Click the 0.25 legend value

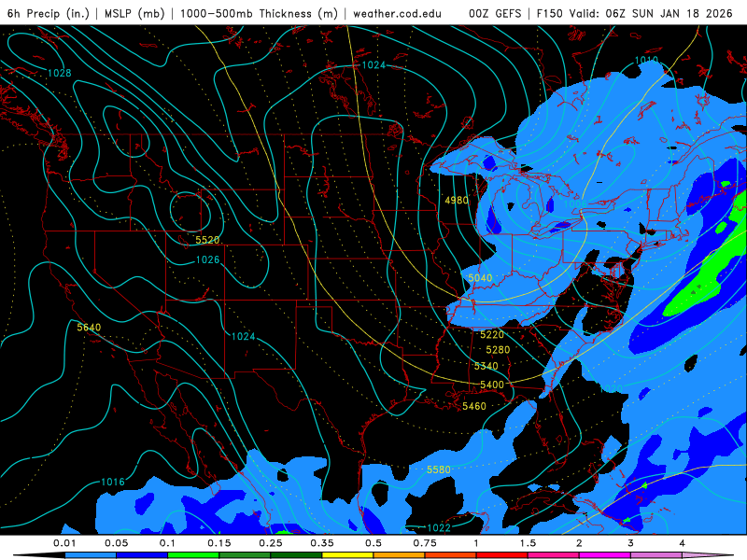coord(271,543)
